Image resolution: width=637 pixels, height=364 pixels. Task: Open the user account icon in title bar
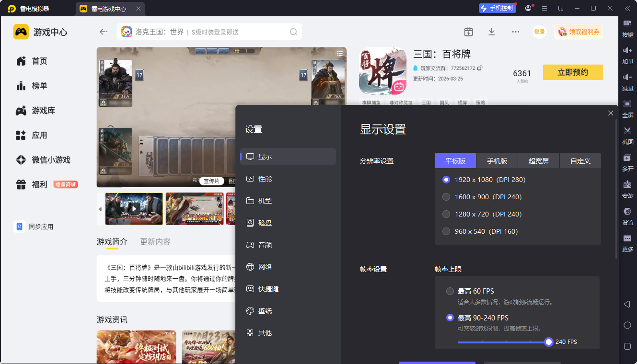pos(529,8)
